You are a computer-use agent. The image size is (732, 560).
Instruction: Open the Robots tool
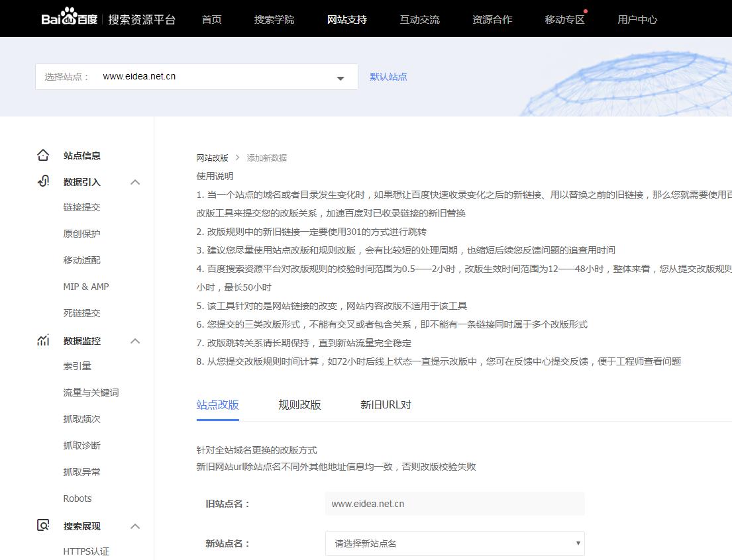point(78,498)
